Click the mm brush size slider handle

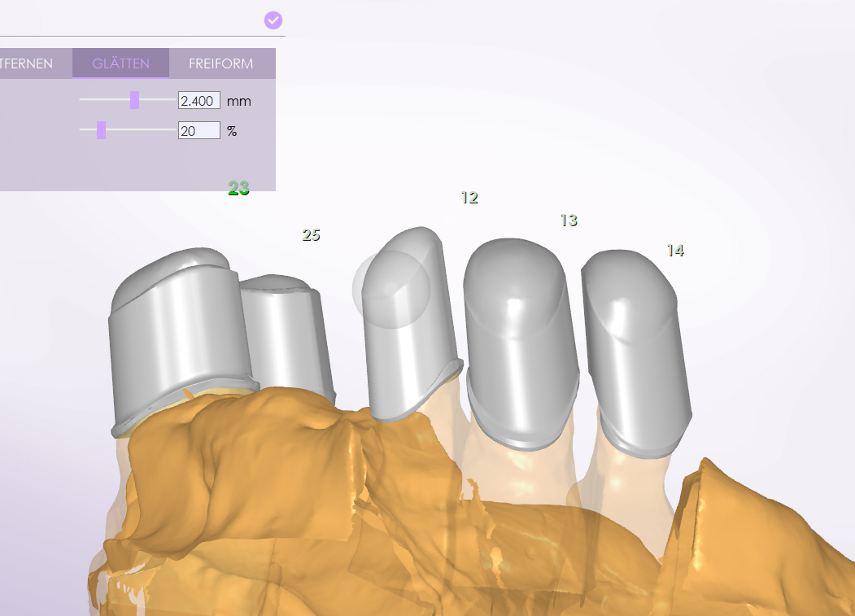coord(134,100)
